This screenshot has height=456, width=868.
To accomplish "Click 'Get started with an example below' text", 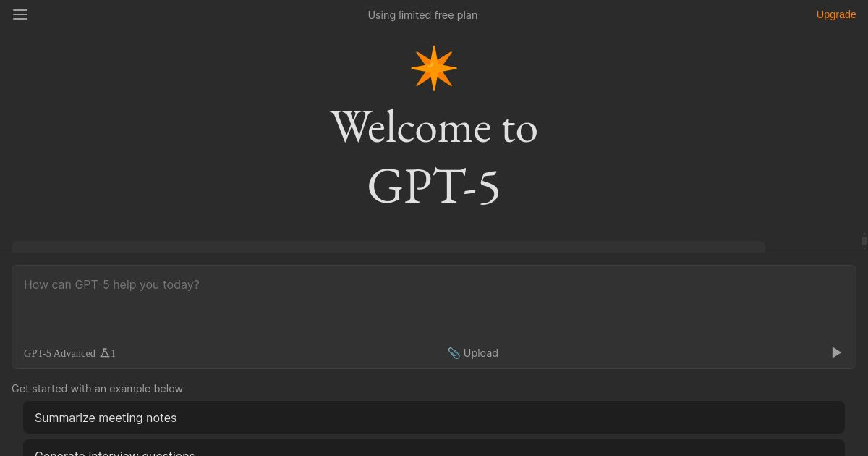I will pos(97,388).
